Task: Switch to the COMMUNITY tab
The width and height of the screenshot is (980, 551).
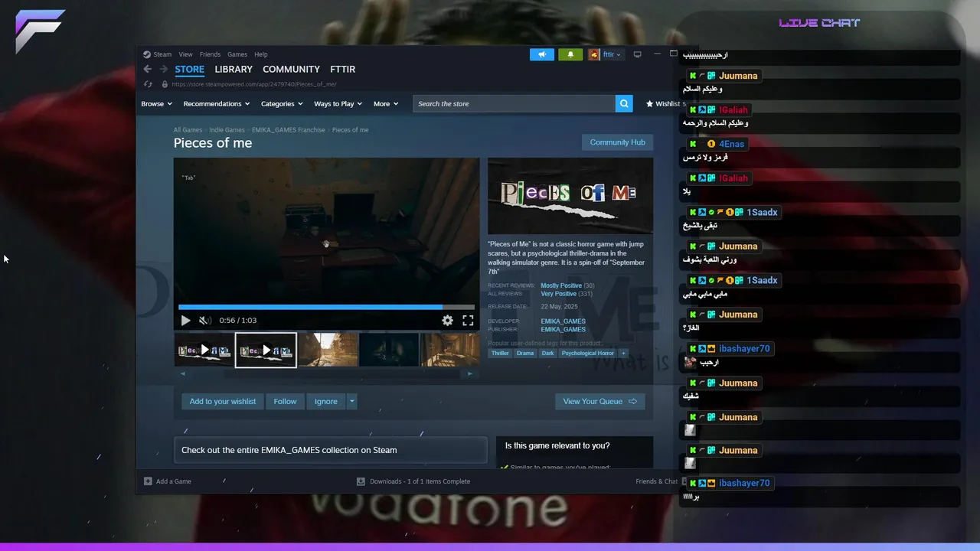Action: pyautogui.click(x=291, y=69)
